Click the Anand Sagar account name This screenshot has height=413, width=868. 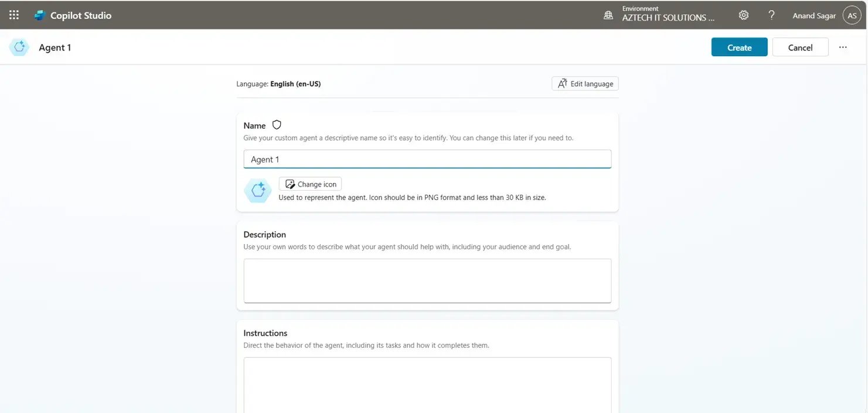click(813, 16)
